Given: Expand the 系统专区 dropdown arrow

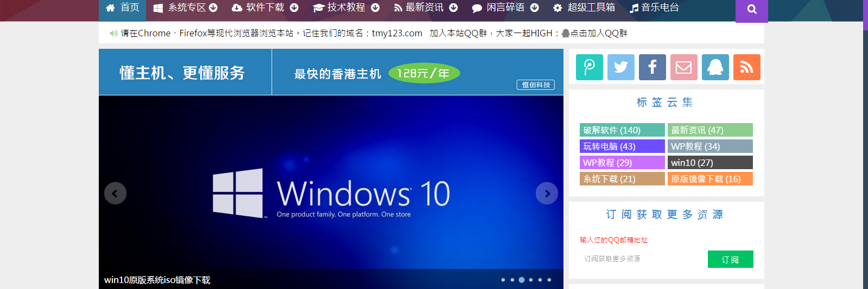Looking at the screenshot, I should click(213, 8).
